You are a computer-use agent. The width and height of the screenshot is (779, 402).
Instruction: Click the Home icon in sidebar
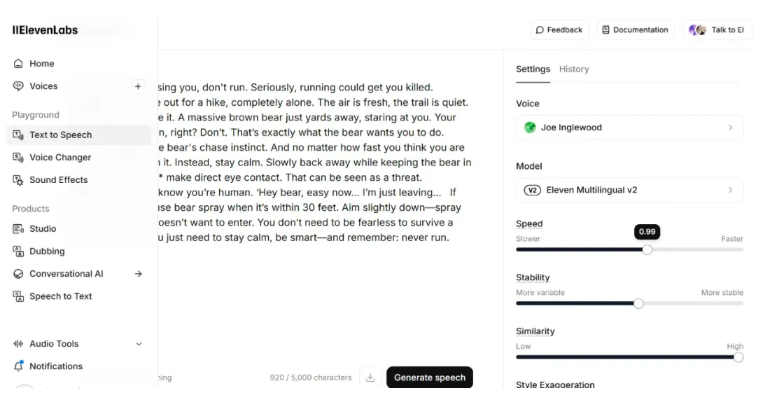click(x=18, y=64)
